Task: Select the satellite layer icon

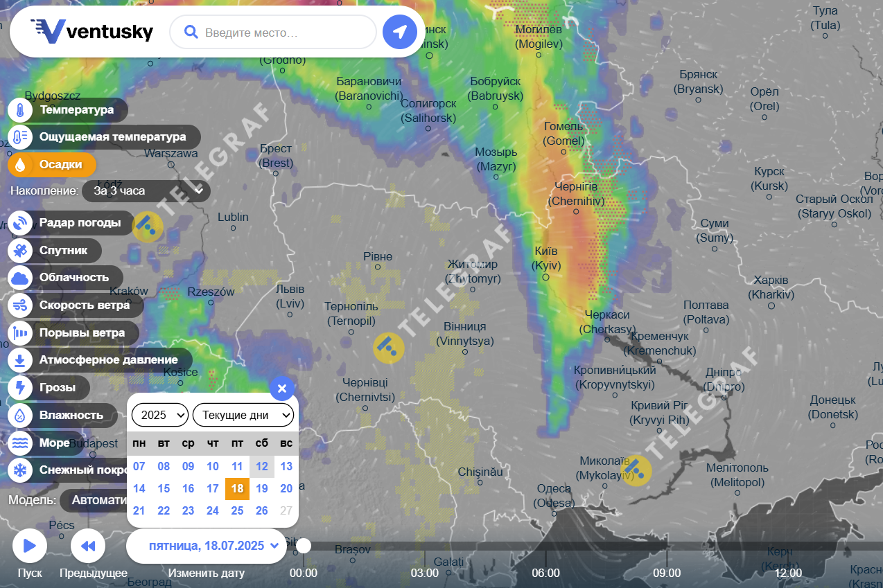Action: click(20, 250)
